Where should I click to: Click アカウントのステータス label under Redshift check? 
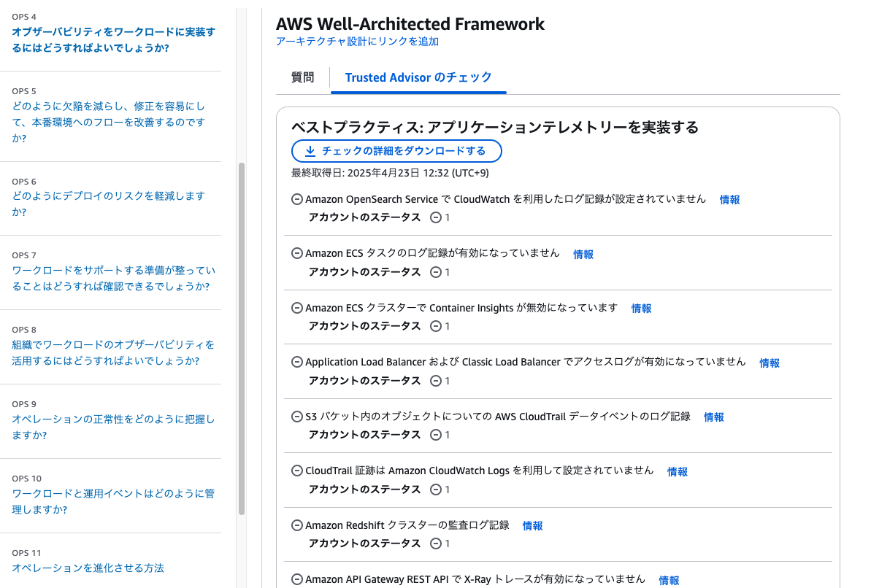pyautogui.click(x=364, y=543)
